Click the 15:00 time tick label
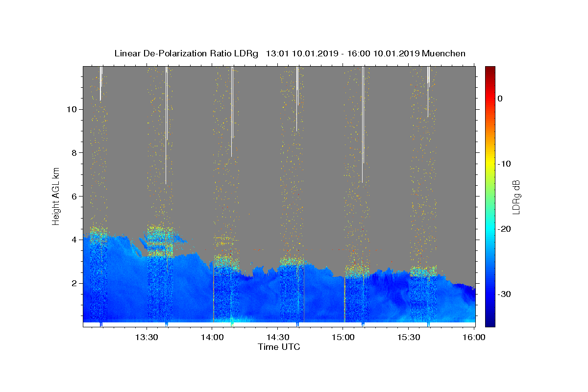Screen dimensions: 588x392 343,337
